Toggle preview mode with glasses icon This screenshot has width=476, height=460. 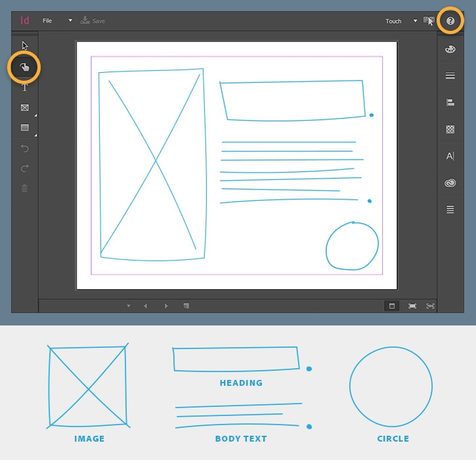point(431,306)
